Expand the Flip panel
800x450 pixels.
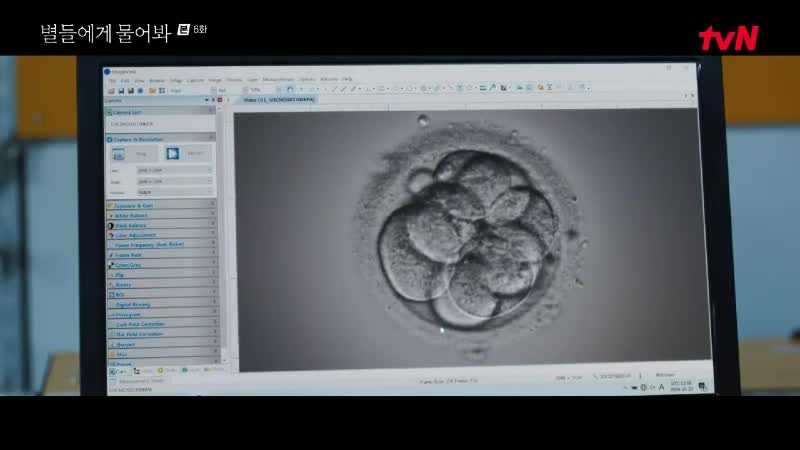(x=162, y=274)
